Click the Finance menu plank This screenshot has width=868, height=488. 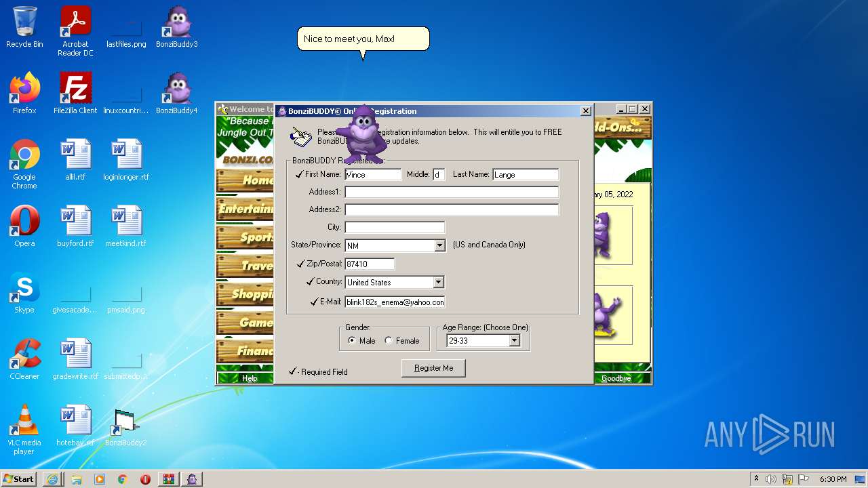tap(245, 351)
